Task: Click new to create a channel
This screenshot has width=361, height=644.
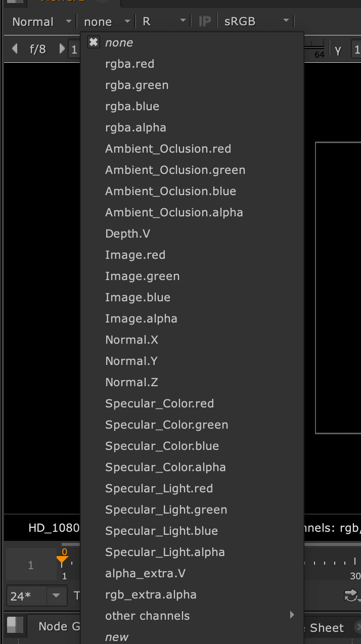Action: [x=117, y=637]
